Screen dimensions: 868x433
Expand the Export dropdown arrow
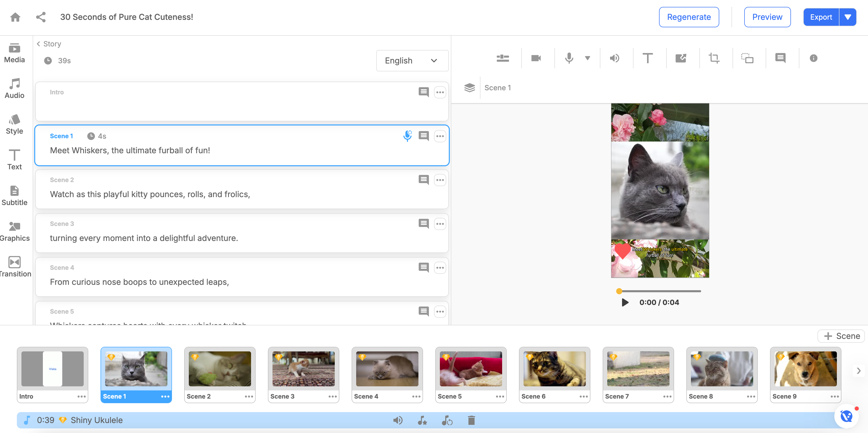(847, 17)
